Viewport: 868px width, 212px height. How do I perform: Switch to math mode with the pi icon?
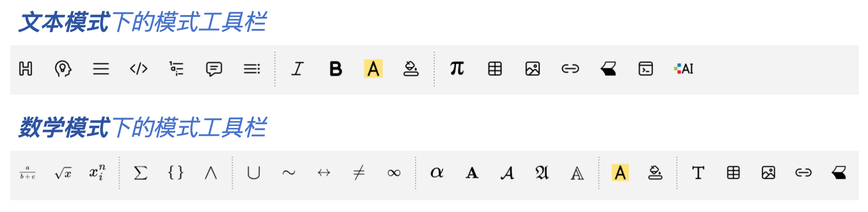tap(457, 68)
